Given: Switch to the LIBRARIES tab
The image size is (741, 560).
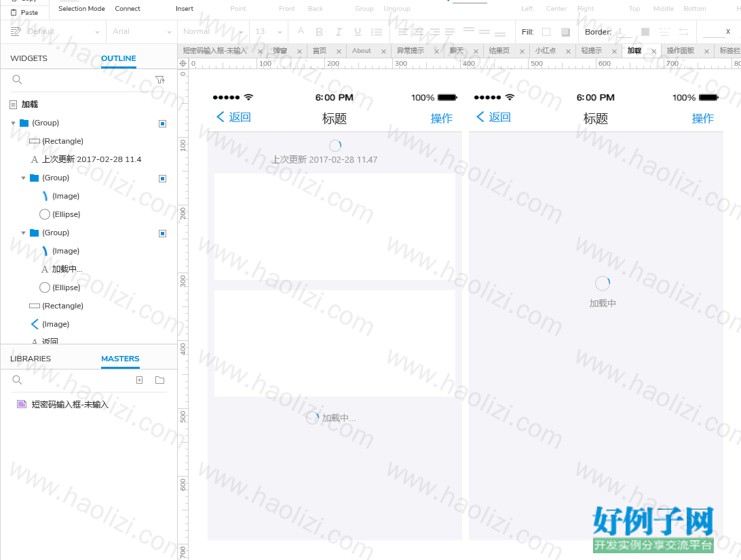Looking at the screenshot, I should [31, 359].
